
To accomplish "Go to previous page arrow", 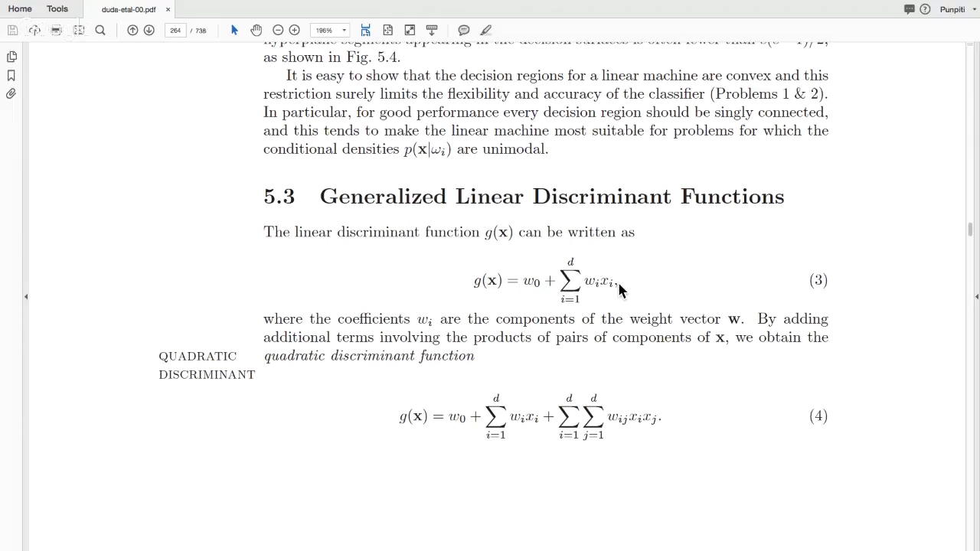I will 132,31.
